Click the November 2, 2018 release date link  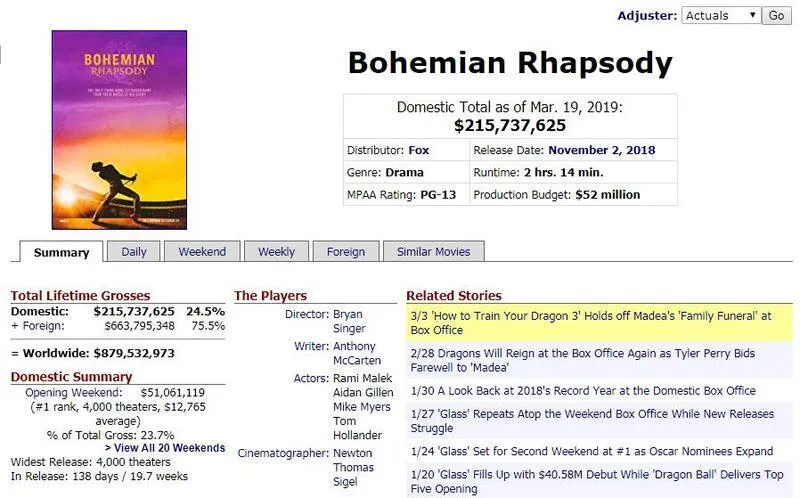click(602, 150)
